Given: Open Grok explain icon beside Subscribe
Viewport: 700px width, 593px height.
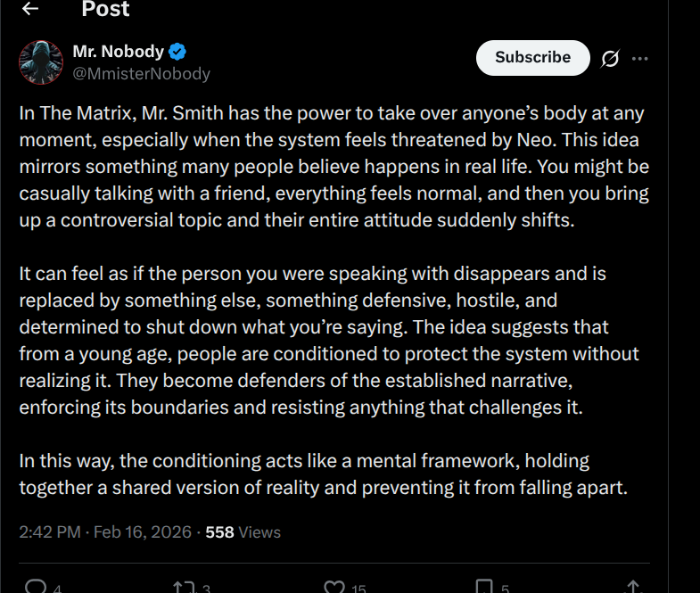Looking at the screenshot, I should click(x=610, y=59).
